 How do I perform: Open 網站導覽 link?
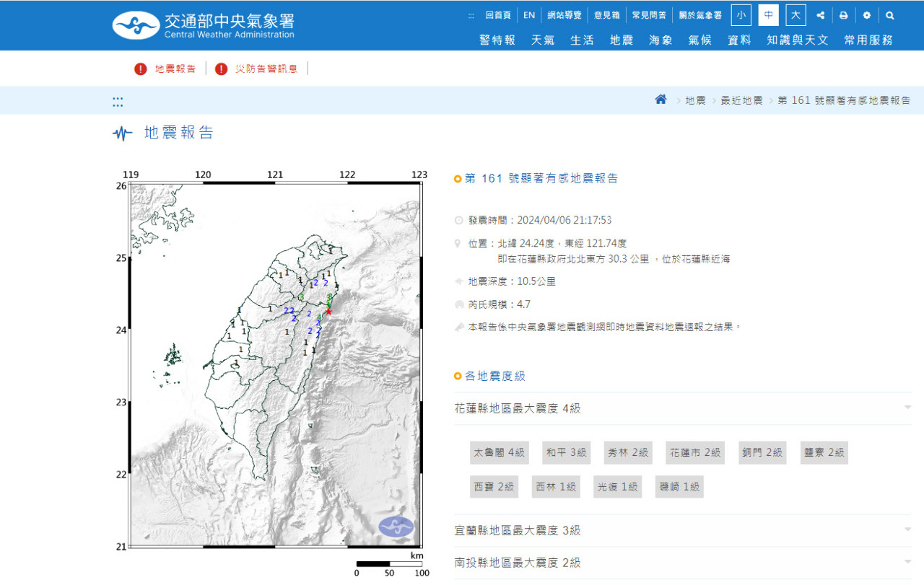point(565,15)
